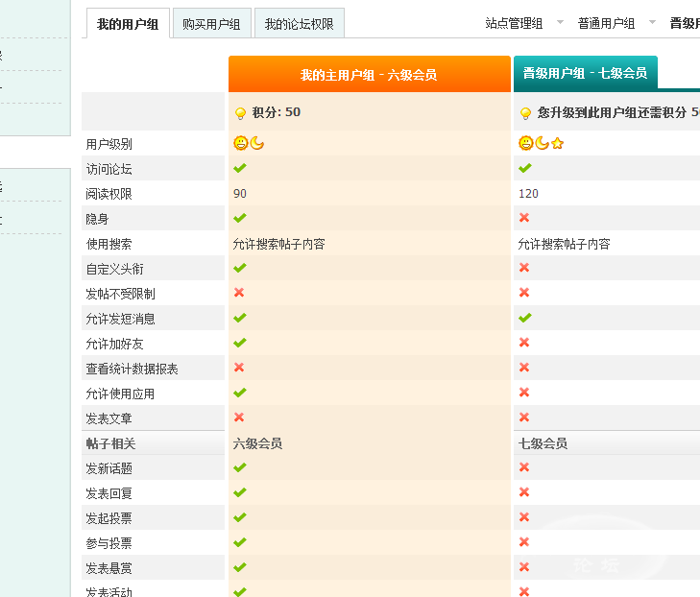Click the 帖子相关 section heading
Image resolution: width=700 pixels, height=597 pixels.
pyautogui.click(x=110, y=443)
